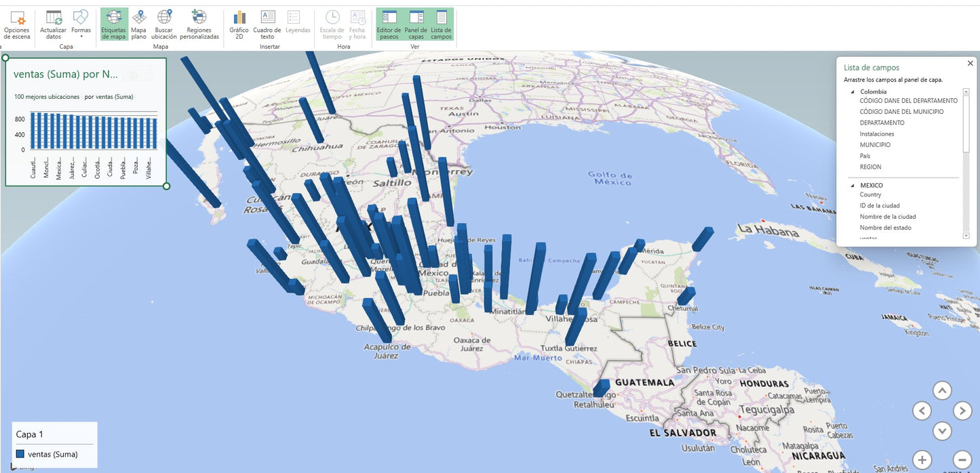Select the Nombre de la ciudad field
980x473 pixels.
[x=888, y=217]
